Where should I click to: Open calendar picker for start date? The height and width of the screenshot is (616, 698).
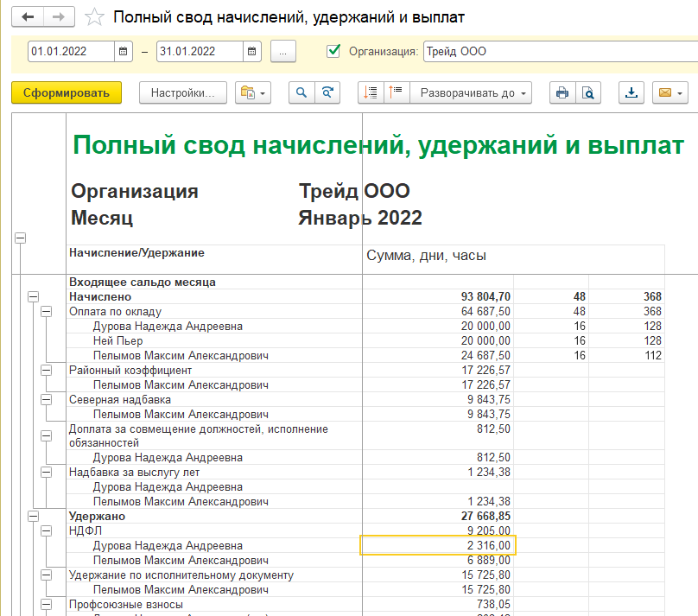click(x=124, y=51)
